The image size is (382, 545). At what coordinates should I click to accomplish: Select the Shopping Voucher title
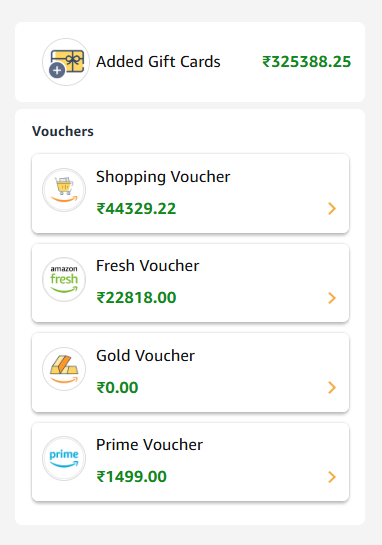click(x=163, y=177)
